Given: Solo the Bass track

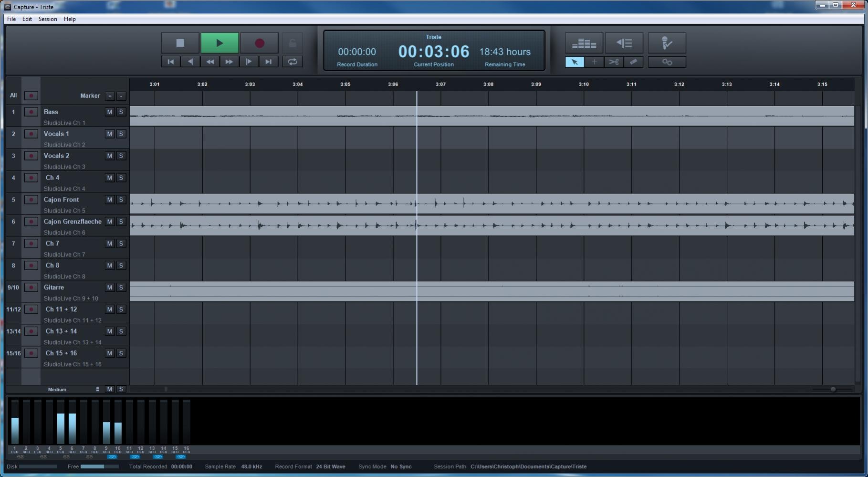Looking at the screenshot, I should click(121, 112).
